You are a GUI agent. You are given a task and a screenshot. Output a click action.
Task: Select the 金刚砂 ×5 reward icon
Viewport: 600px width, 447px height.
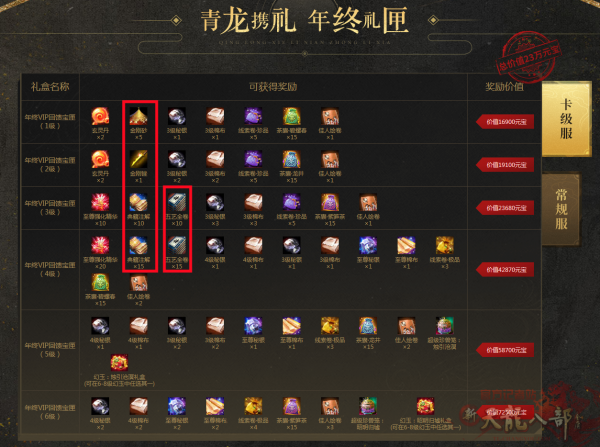(x=139, y=116)
